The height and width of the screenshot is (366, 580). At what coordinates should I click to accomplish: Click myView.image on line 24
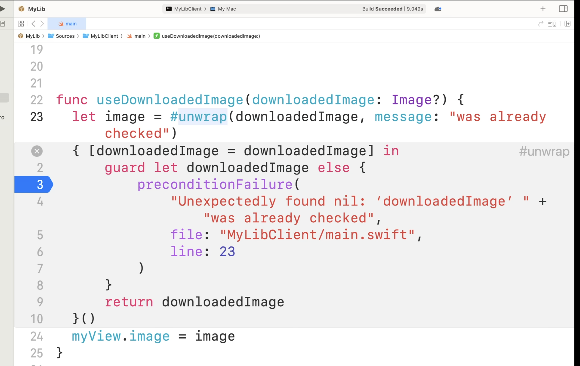(x=121, y=336)
